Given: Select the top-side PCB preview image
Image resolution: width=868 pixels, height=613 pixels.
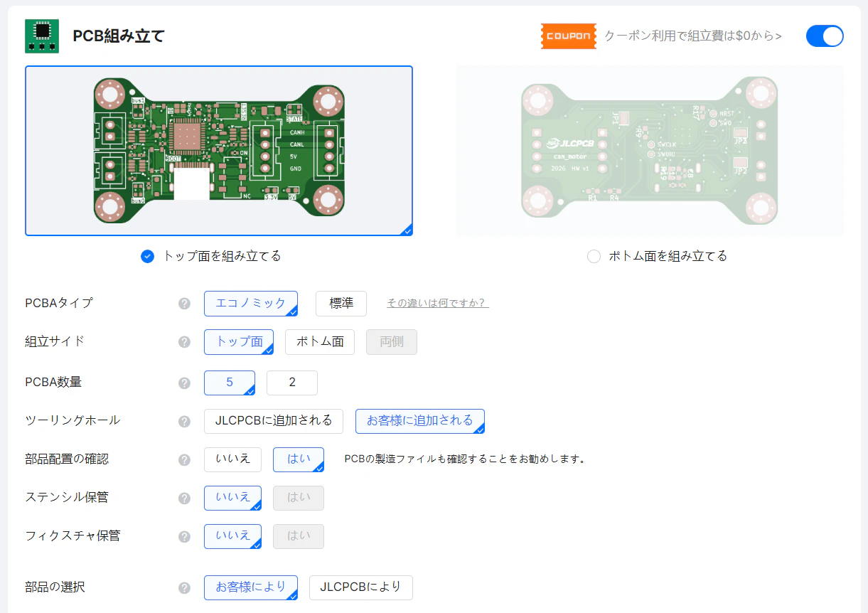Looking at the screenshot, I should (219, 151).
